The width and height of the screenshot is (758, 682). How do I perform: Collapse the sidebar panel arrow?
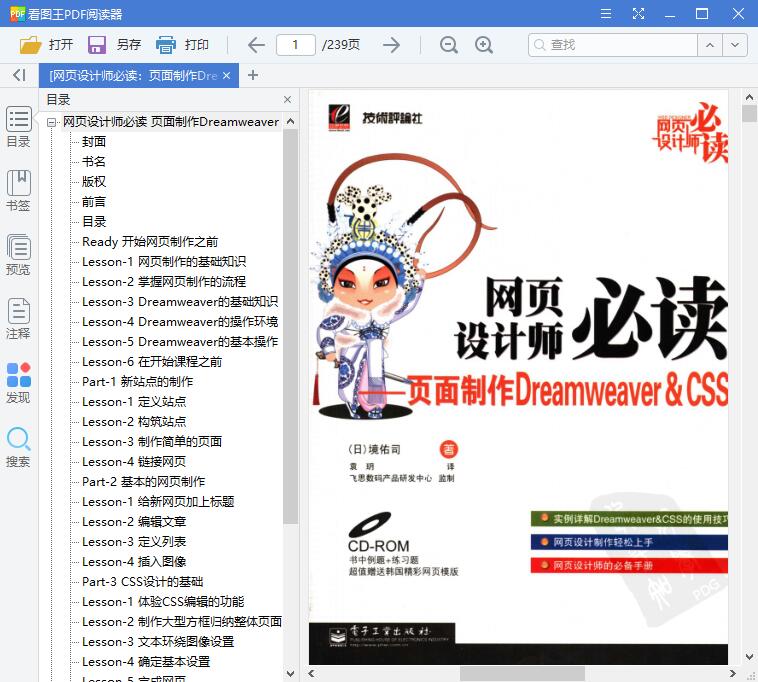(x=19, y=75)
